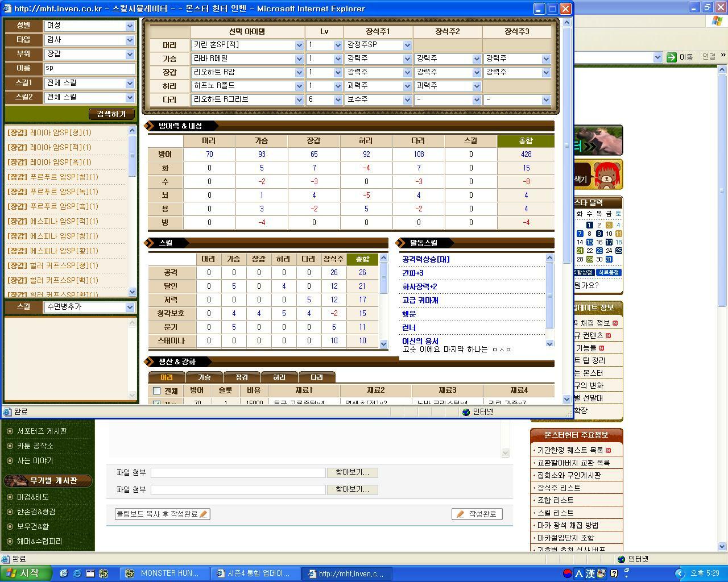Open the 성별 gender dropdown
The height and width of the screenshot is (582, 728).
pos(130,26)
